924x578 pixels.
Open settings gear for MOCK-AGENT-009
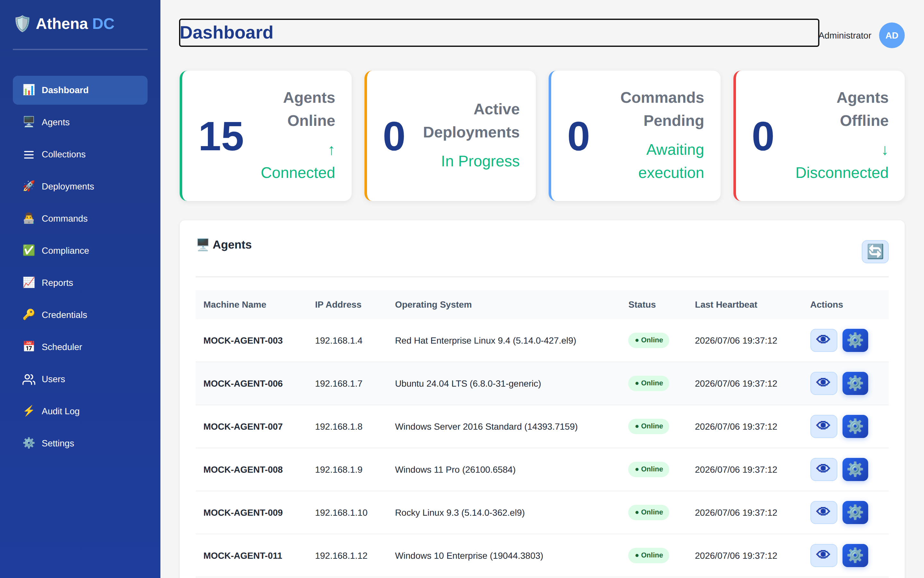click(855, 512)
